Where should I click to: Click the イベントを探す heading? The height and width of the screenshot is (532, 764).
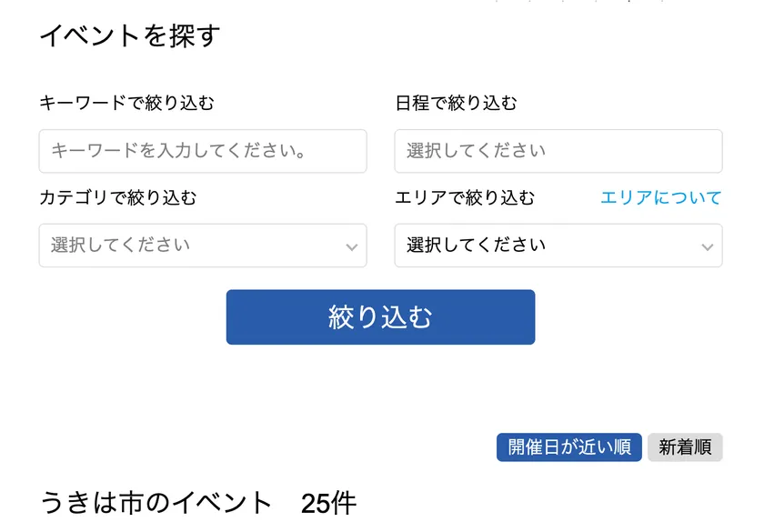click(x=130, y=36)
